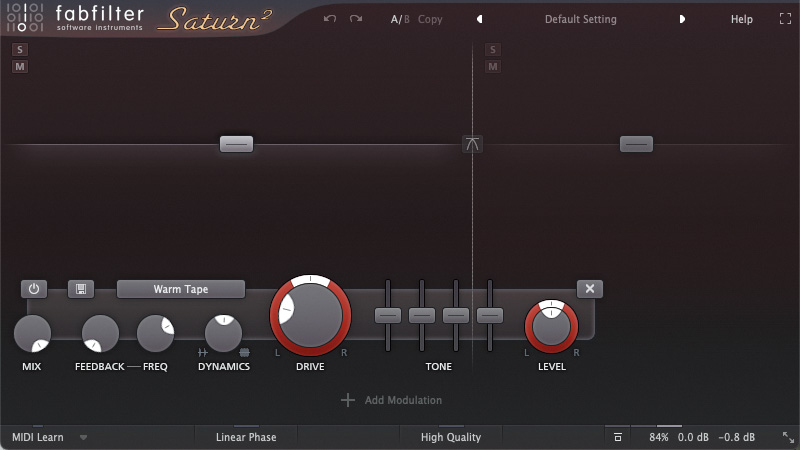Click the first TONE slider handle
The width and height of the screenshot is (800, 450).
(388, 315)
